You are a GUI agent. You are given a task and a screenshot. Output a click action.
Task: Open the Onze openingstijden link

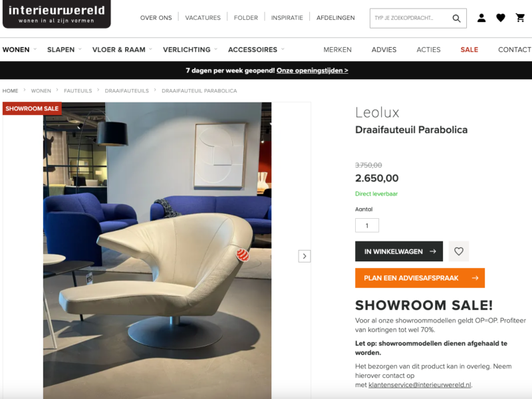(312, 70)
